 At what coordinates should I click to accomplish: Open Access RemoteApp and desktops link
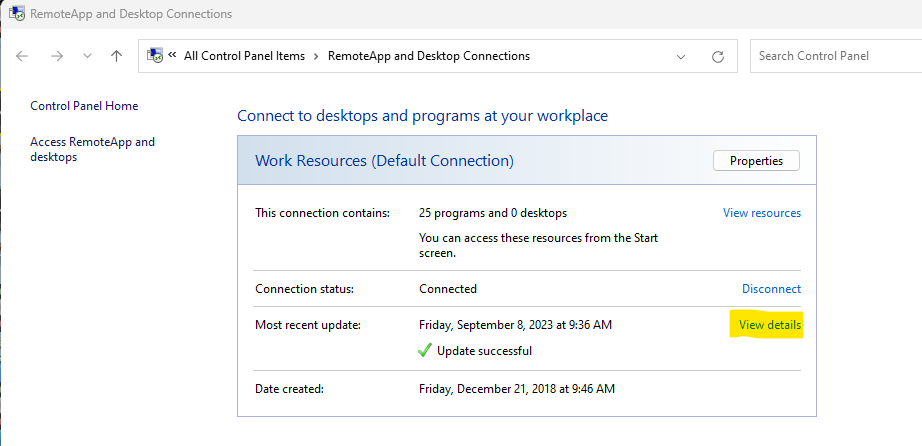click(92, 149)
